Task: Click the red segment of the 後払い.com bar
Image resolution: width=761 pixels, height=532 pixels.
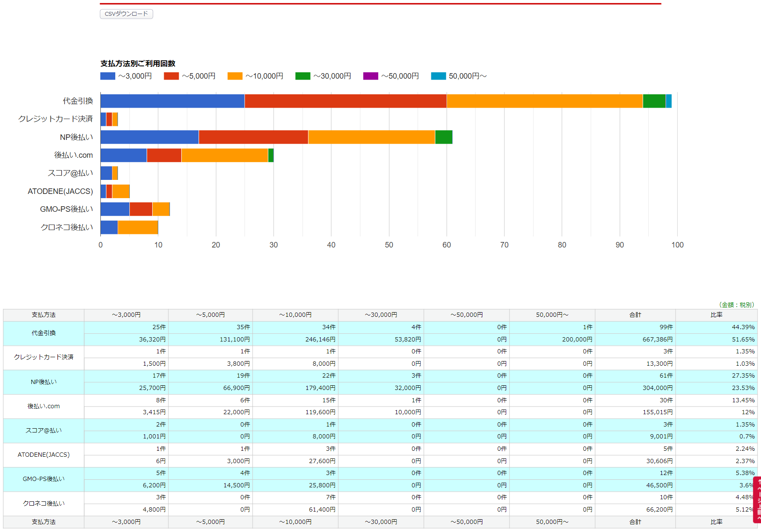Action: [x=164, y=155]
